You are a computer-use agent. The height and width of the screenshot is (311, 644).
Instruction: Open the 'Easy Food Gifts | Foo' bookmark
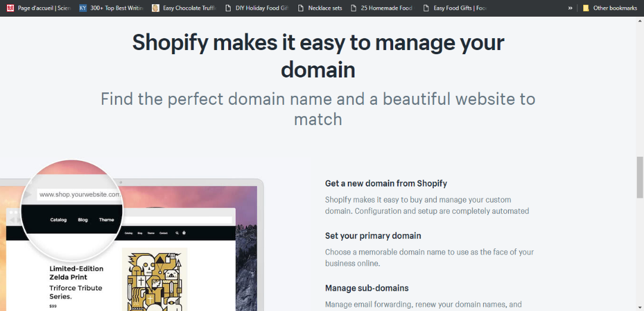[x=454, y=8]
